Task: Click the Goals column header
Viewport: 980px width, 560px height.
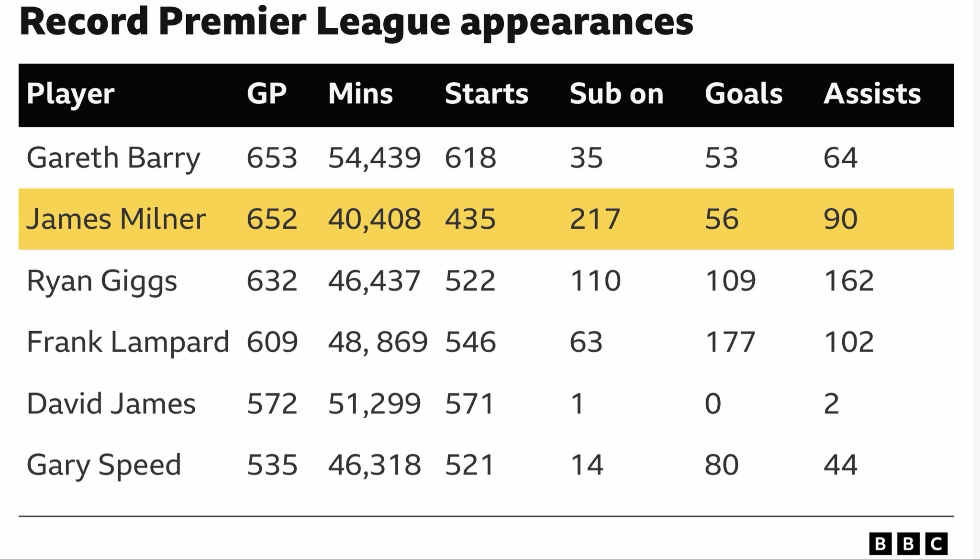Action: pyautogui.click(x=743, y=94)
